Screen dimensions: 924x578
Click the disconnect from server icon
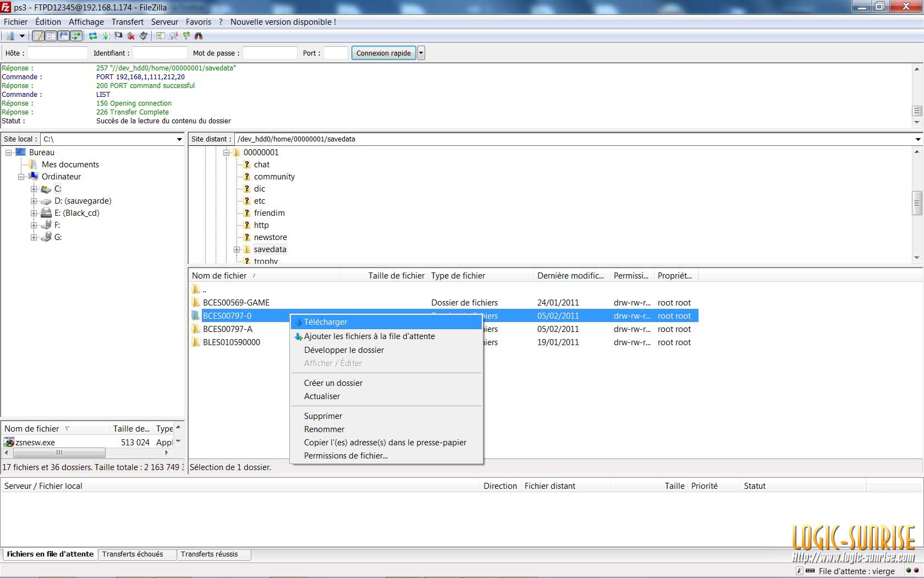point(131,36)
